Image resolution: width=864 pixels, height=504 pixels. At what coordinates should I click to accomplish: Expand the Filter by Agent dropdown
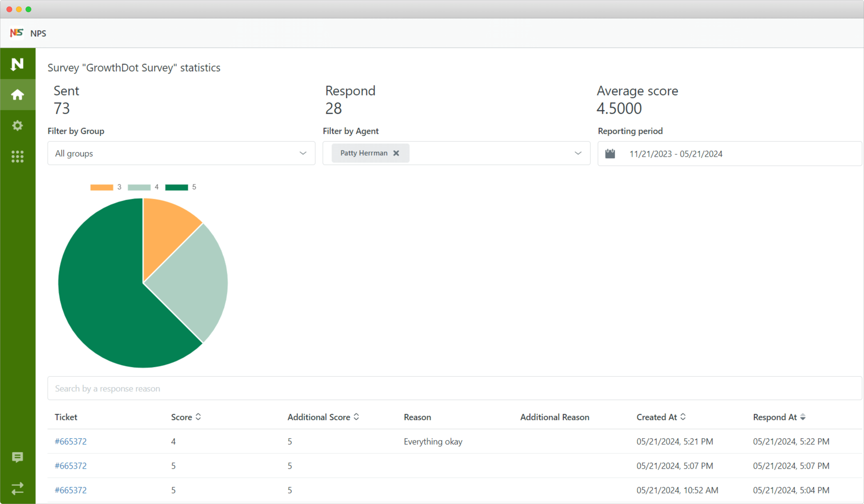(578, 153)
